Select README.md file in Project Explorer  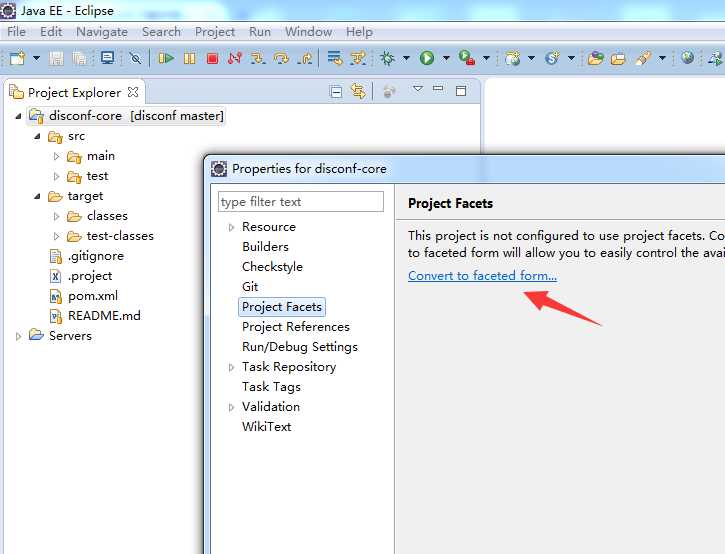(x=104, y=316)
